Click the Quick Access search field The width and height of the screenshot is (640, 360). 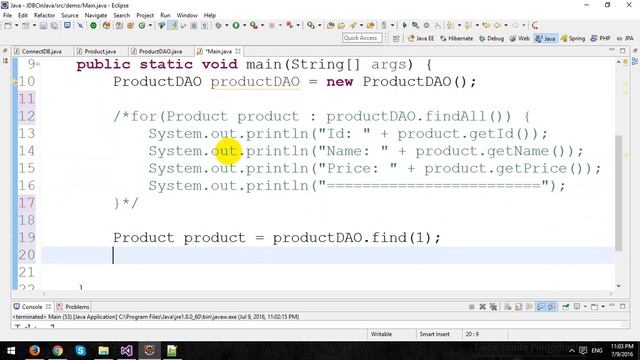coord(362,38)
